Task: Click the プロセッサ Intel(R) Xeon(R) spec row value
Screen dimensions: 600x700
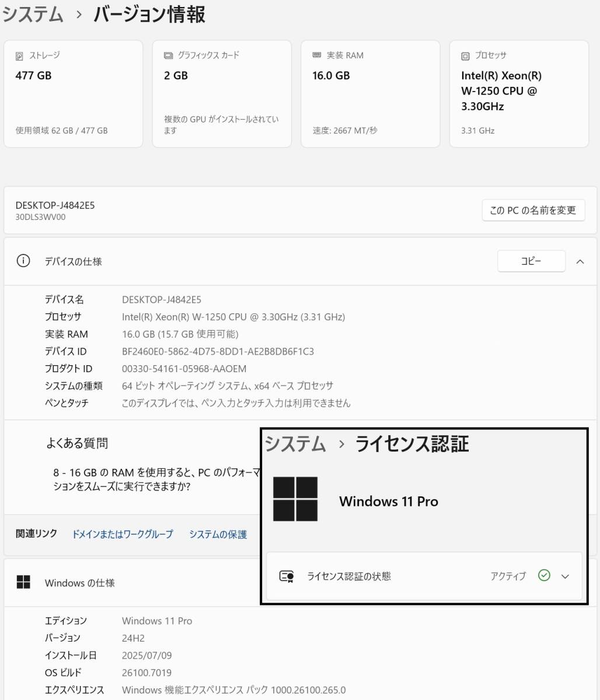Action: click(x=233, y=317)
